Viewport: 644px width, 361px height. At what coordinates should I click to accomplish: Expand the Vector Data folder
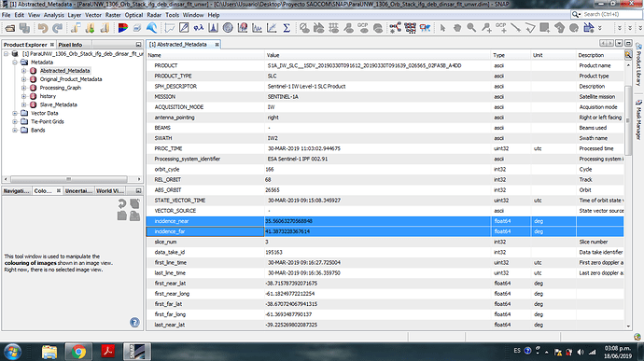[15, 114]
